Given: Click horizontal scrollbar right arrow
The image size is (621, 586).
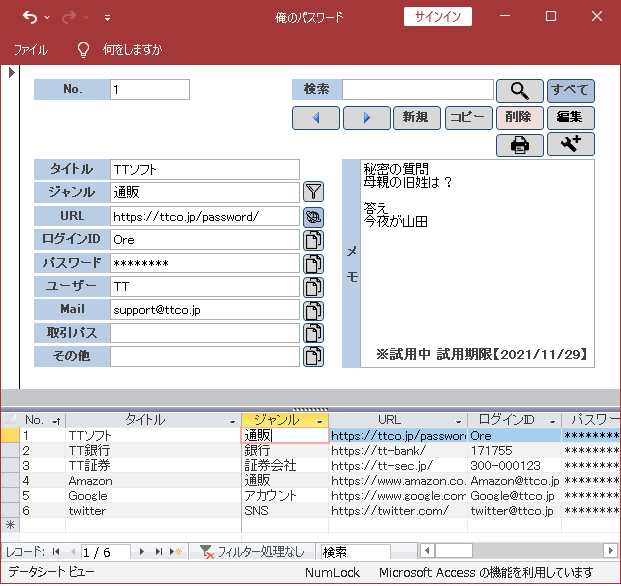Looking at the screenshot, I should click(x=610, y=551).
